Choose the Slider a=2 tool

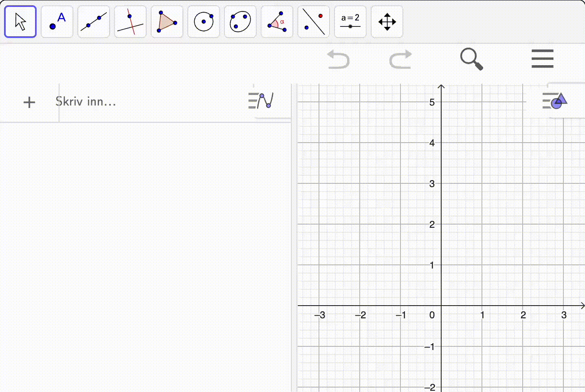(350, 22)
